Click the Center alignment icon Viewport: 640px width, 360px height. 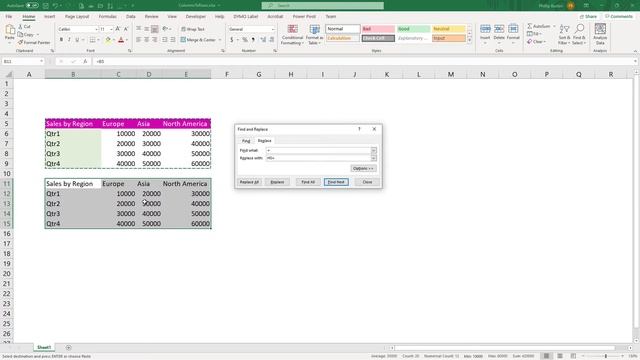pos(147,40)
